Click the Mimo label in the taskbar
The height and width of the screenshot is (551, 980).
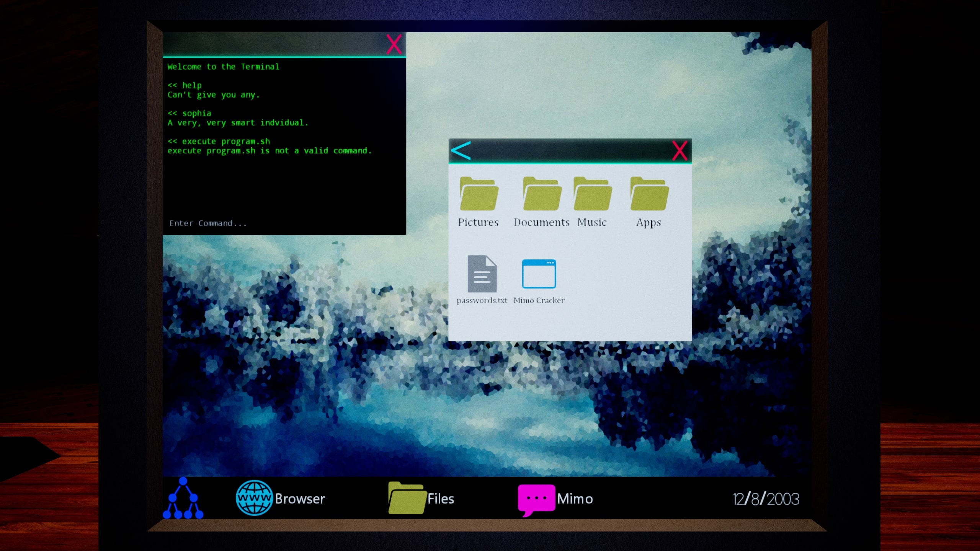pyautogui.click(x=575, y=499)
